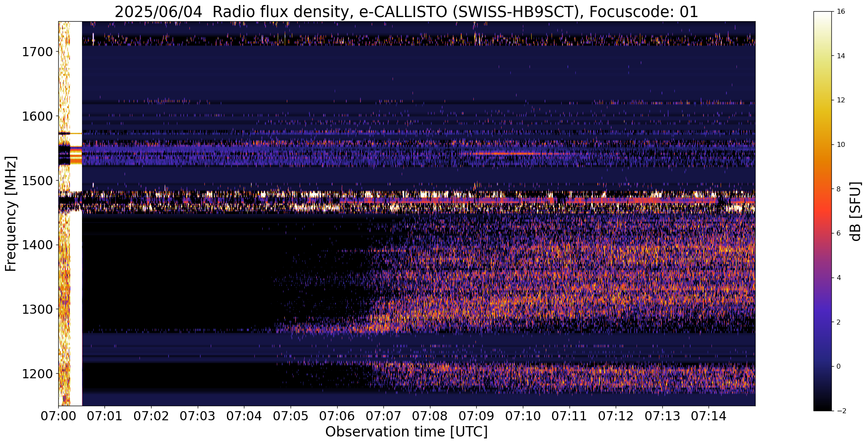Click the 1700 frequency tick label
Image resolution: width=868 pixels, height=444 pixels.
pyautogui.click(x=37, y=52)
